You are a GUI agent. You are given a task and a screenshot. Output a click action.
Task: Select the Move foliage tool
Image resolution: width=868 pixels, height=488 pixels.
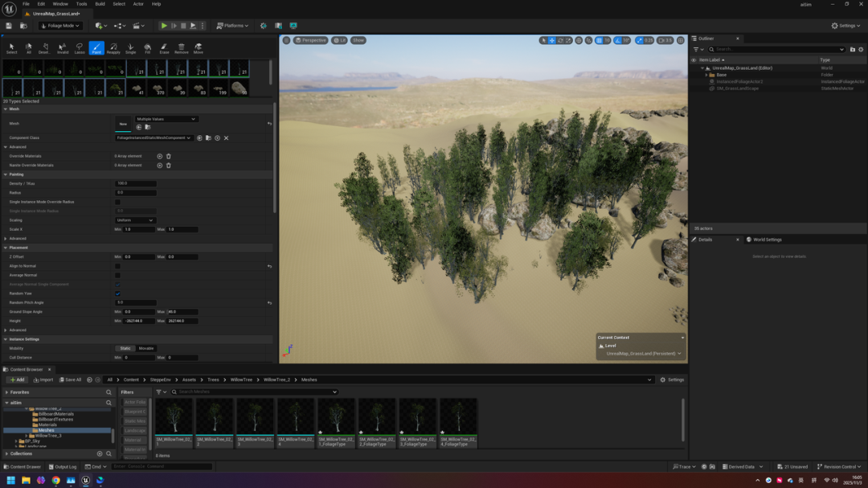[x=198, y=48]
